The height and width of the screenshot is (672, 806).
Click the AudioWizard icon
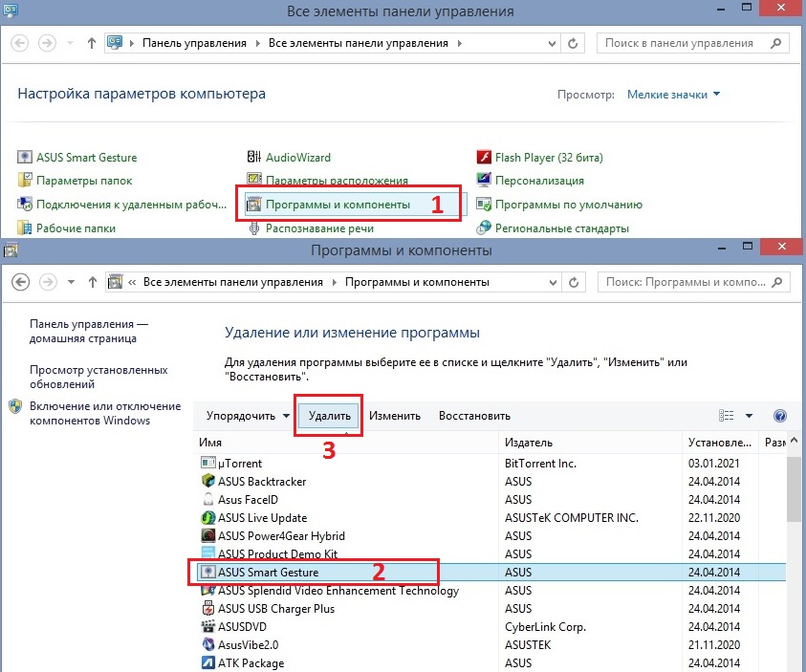(254, 157)
